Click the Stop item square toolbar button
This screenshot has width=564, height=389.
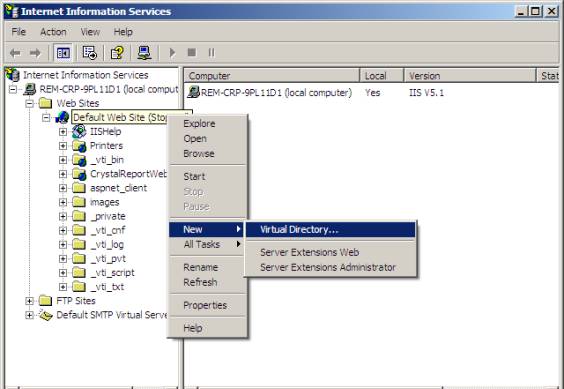pos(192,53)
